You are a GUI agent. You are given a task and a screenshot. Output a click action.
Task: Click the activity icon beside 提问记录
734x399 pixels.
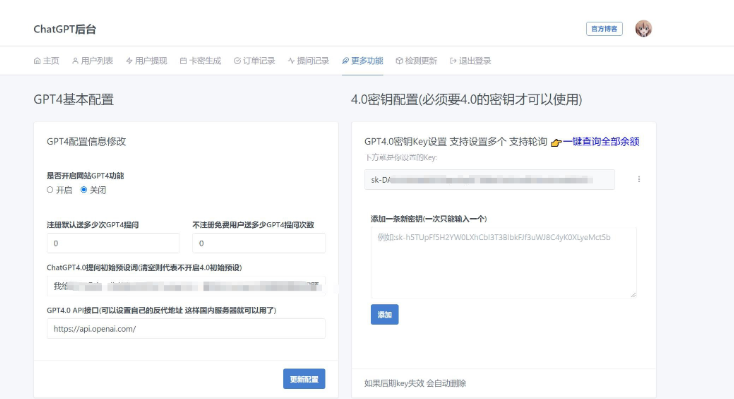[x=291, y=61]
